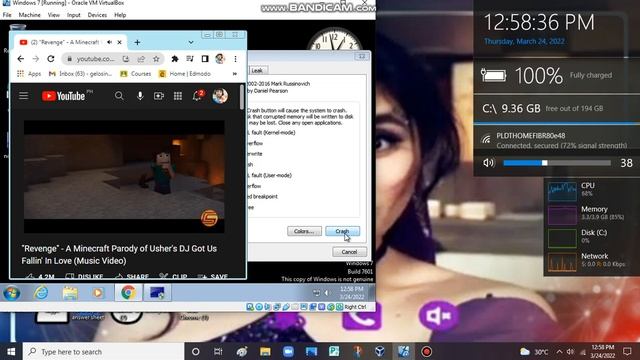Screen dimensions: 640x360
Task: Open the Home | Edmodo bookmark
Action: [184, 74]
